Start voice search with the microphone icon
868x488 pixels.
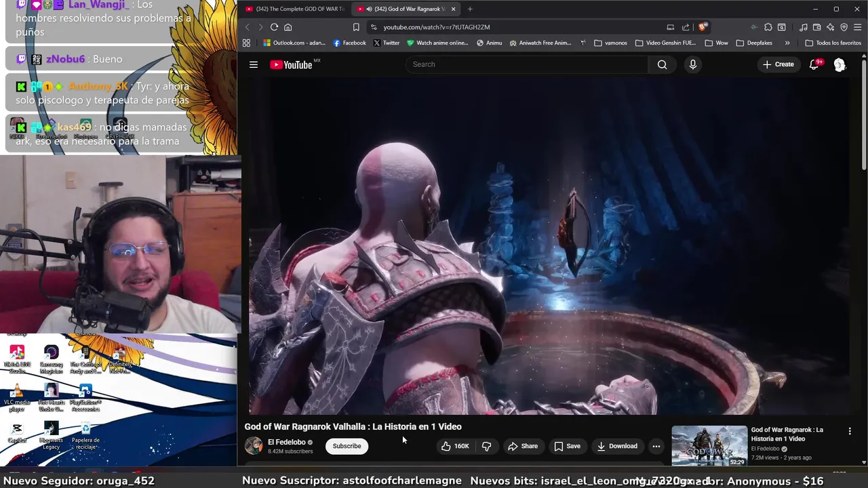pyautogui.click(x=692, y=64)
